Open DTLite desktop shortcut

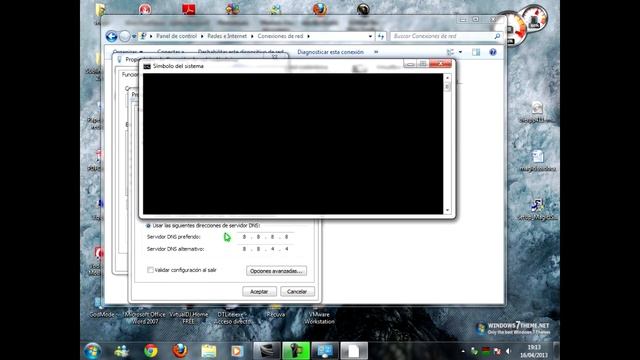(231, 314)
